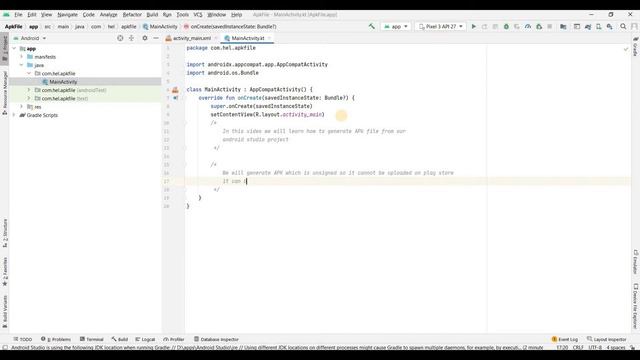Open the VCS menu
The image size is (640, 360).
[198, 14]
